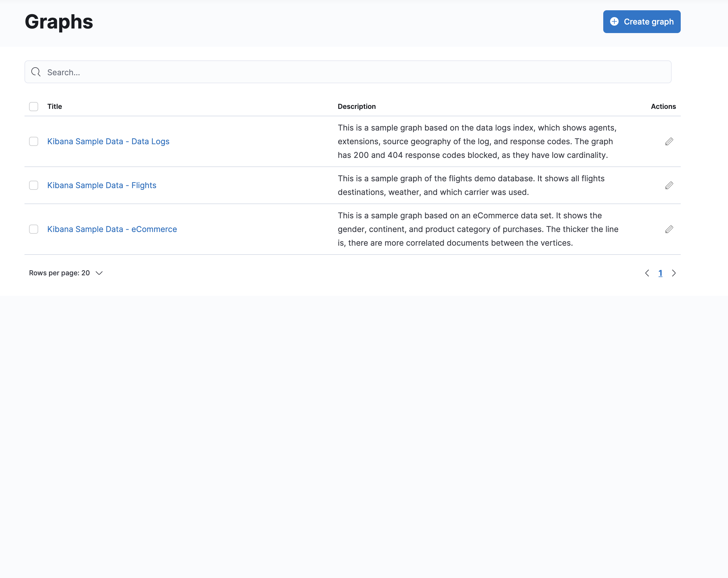Check the Data Logs row checkbox

tap(33, 142)
